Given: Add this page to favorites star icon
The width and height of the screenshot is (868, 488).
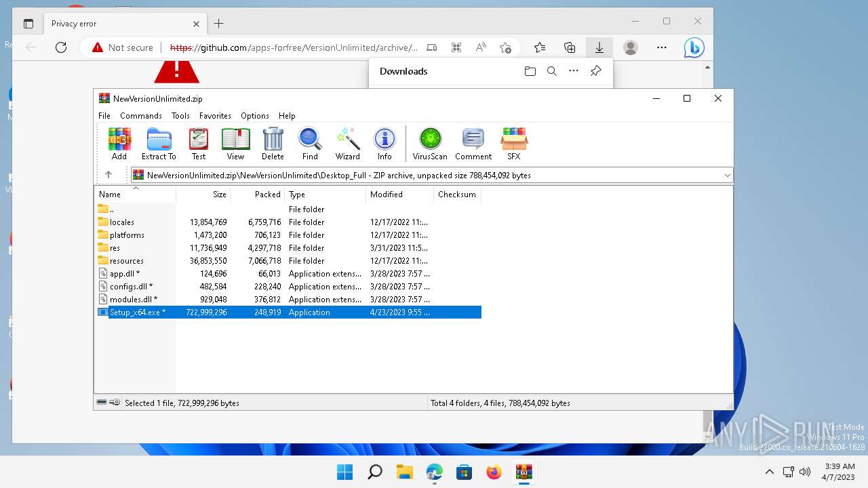Looking at the screenshot, I should (x=505, y=47).
